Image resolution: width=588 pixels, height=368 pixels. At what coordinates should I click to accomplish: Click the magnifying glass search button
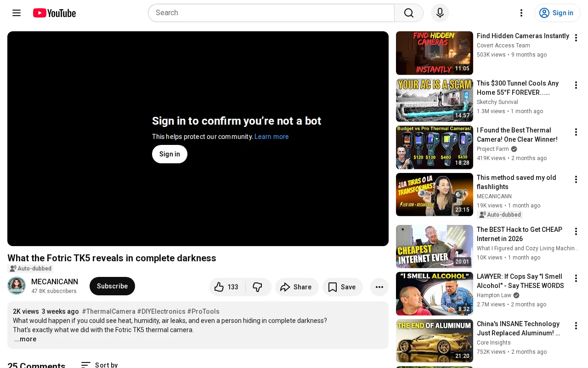(x=409, y=13)
